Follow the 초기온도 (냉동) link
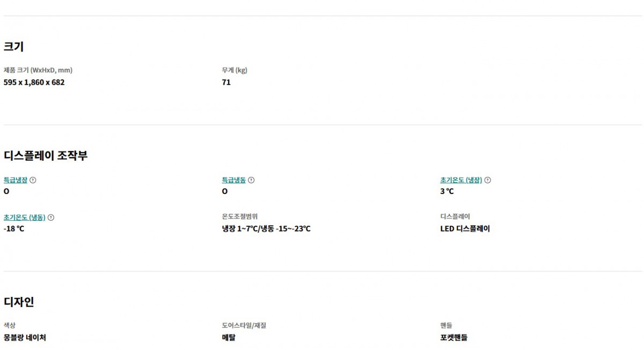Screen dimensions: 644x350 click(24, 218)
